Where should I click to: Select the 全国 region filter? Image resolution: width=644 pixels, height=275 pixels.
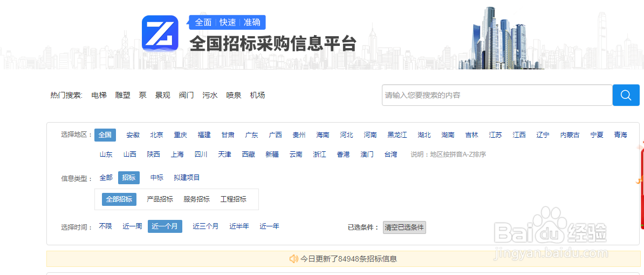point(105,135)
